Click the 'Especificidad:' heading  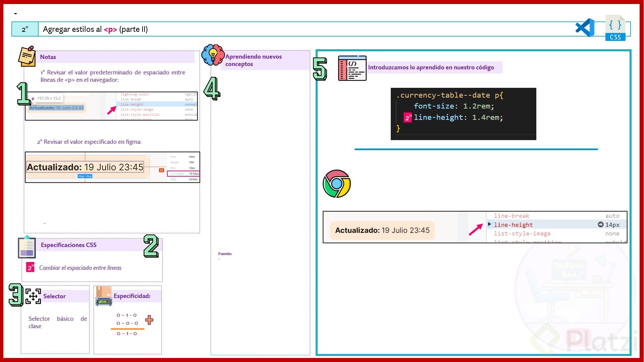tap(132, 296)
